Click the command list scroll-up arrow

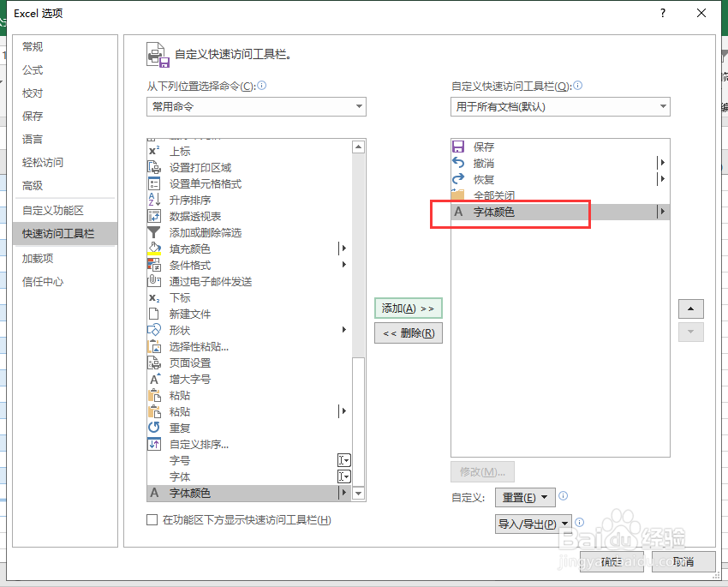tap(358, 147)
